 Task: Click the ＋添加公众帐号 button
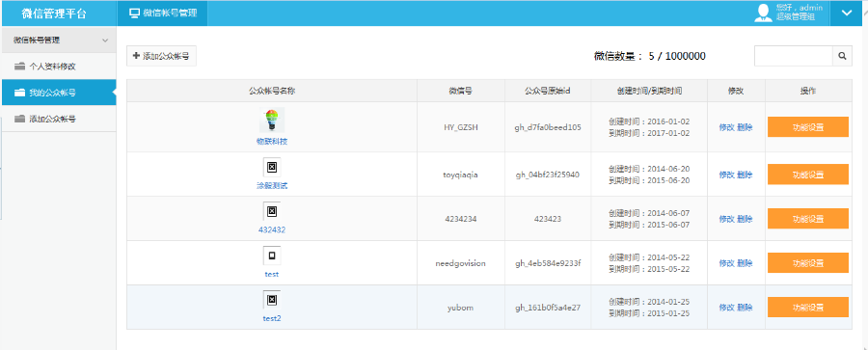coord(162,56)
